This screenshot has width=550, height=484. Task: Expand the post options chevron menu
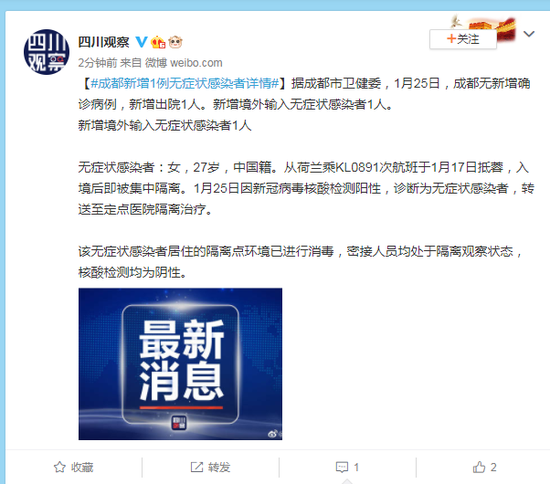tap(529, 34)
